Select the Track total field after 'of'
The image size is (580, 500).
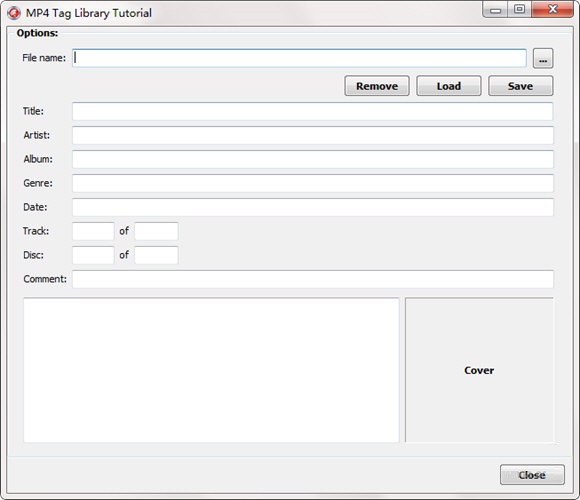(156, 231)
